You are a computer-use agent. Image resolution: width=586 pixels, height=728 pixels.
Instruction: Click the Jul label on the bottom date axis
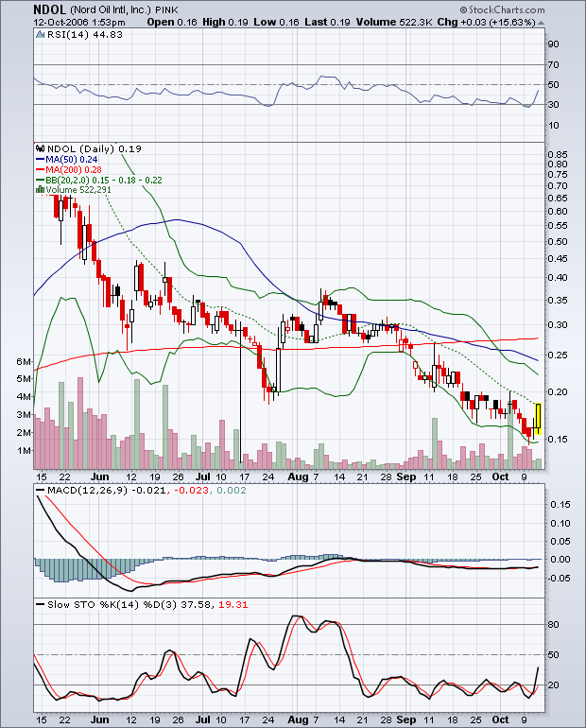[203, 719]
